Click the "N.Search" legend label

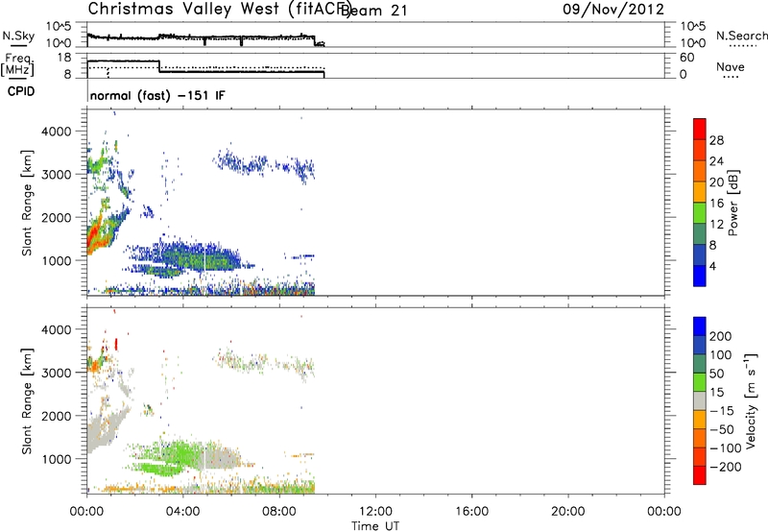(741, 36)
